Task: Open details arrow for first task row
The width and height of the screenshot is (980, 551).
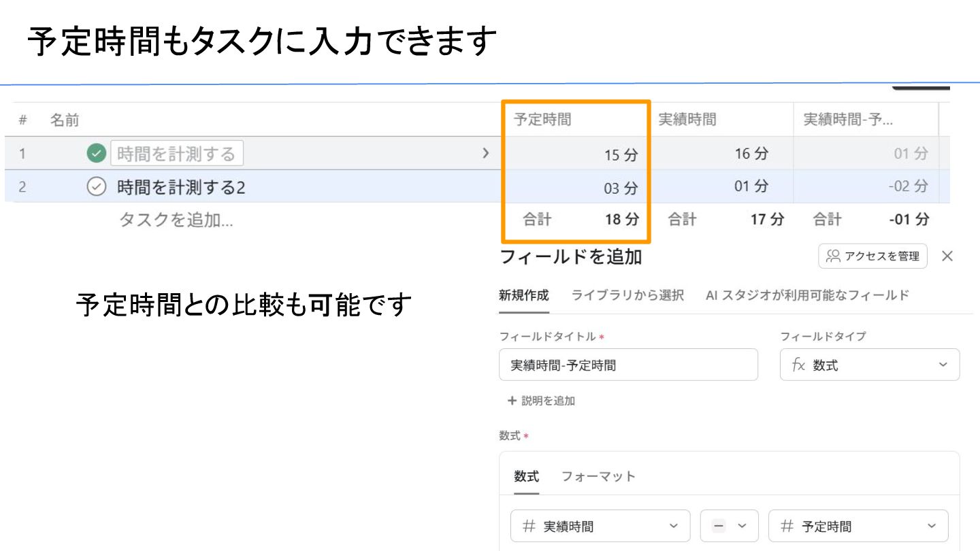Action: (485, 153)
